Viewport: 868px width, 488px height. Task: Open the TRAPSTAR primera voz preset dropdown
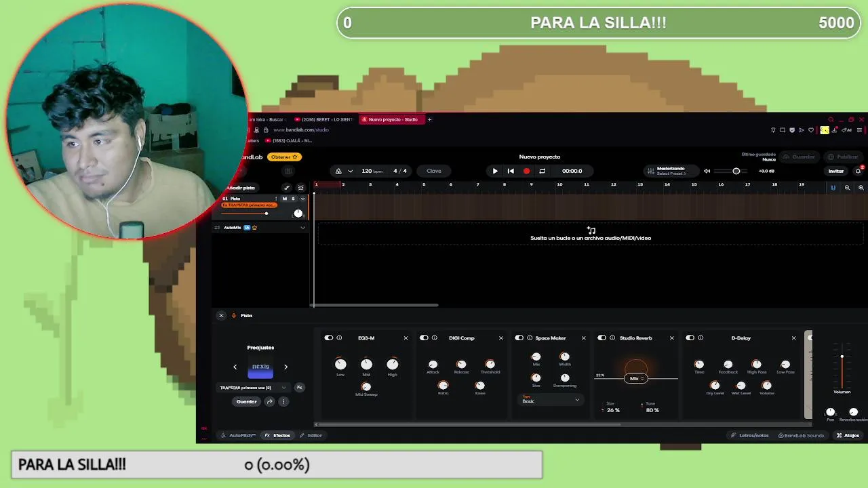coord(252,388)
